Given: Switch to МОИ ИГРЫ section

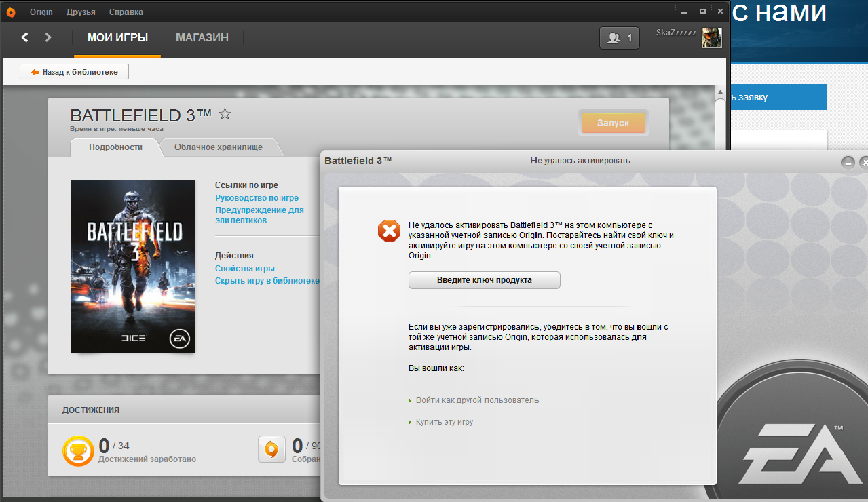Looking at the screenshot, I should tap(117, 38).
